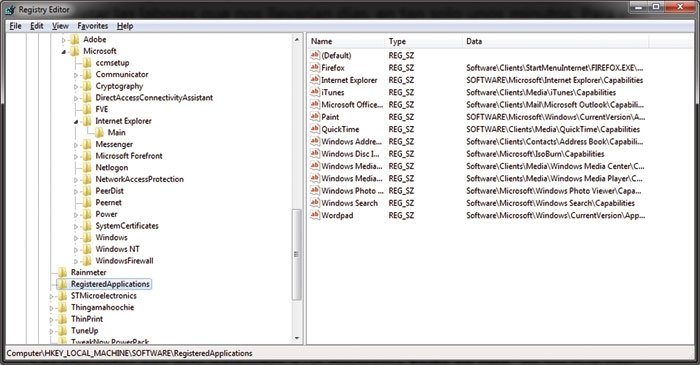
Task: Sort values by the Name column header
Action: pos(346,41)
